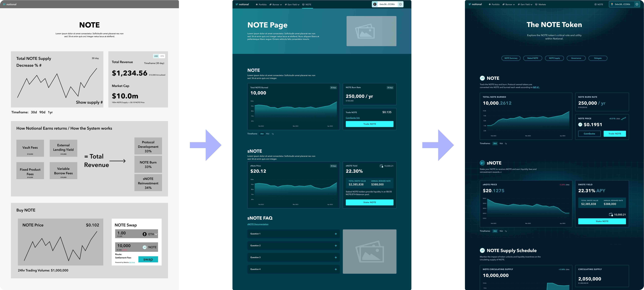Open the ETH token dropdown in NOTE Swap
Viewport: 644px width, 290px height.
point(156,234)
